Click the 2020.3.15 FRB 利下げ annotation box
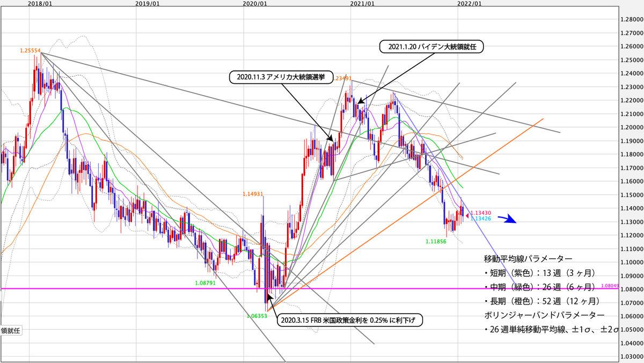The height and width of the screenshot is (363, 644). 350,321
